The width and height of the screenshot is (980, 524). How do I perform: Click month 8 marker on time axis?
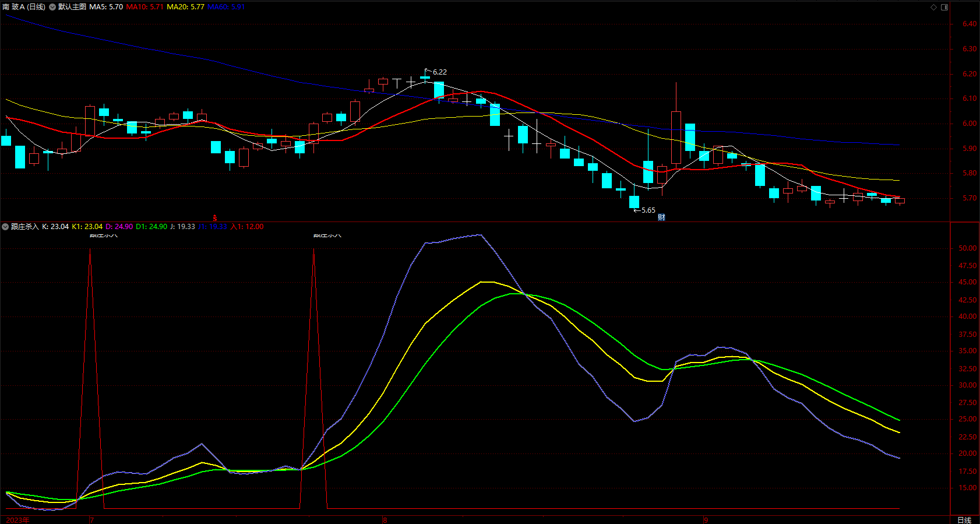point(385,520)
